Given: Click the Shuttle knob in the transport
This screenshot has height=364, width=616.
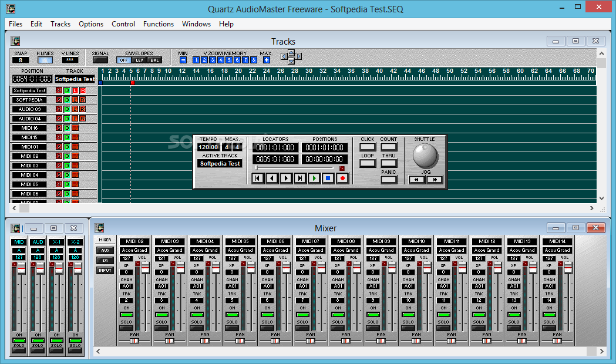Looking at the screenshot, I should pos(425,156).
